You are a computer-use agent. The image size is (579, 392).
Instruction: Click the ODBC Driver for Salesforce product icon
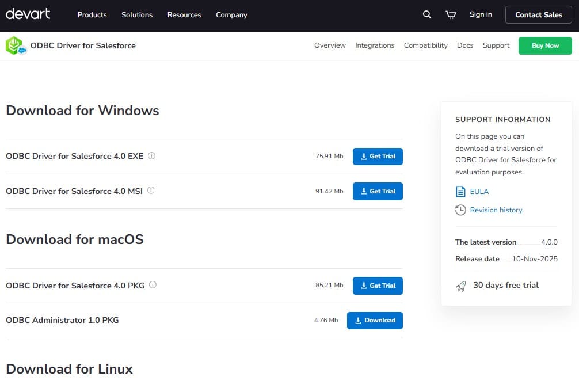(16, 45)
